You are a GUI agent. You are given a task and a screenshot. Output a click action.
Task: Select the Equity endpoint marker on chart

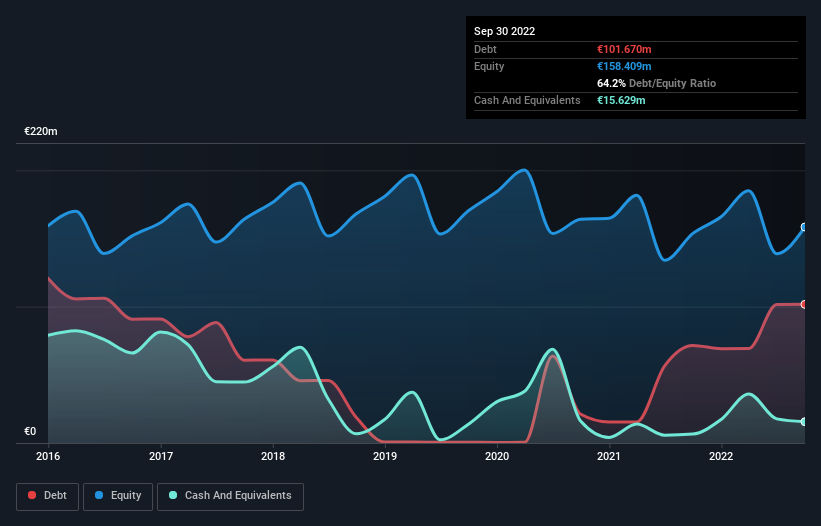[804, 227]
